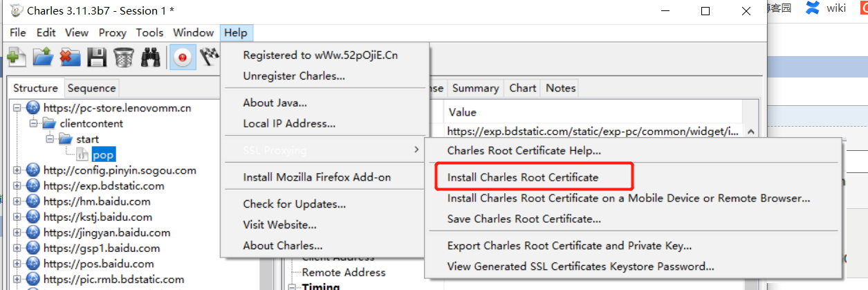Expand the kstj.baidu.com node
The image size is (868, 290).
tap(17, 217)
